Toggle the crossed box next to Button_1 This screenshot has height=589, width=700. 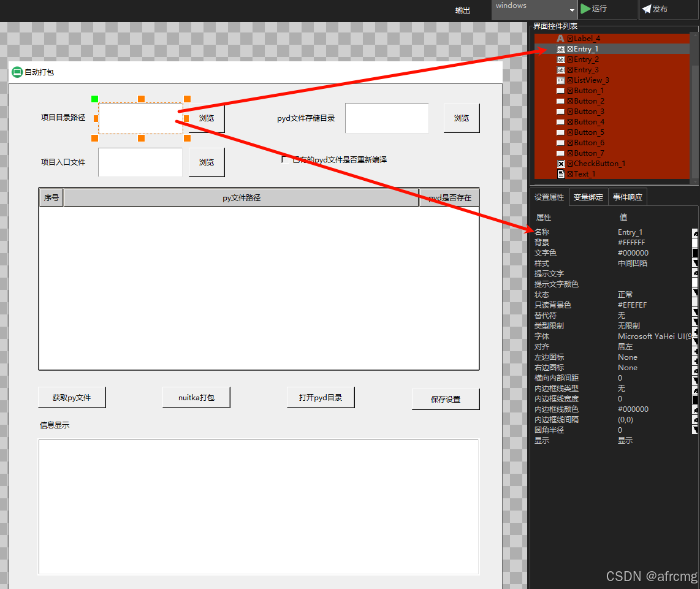[570, 91]
